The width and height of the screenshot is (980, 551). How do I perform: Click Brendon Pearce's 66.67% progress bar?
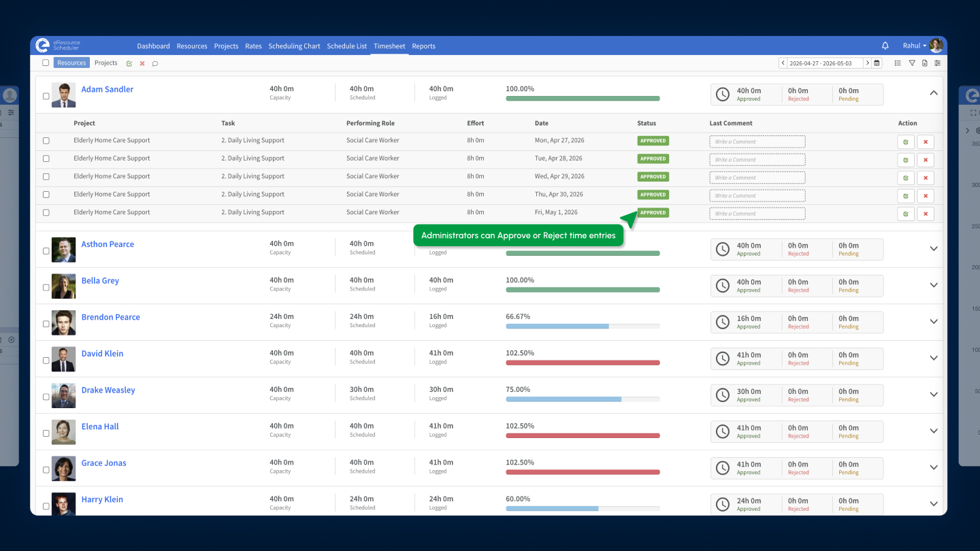pyautogui.click(x=583, y=326)
